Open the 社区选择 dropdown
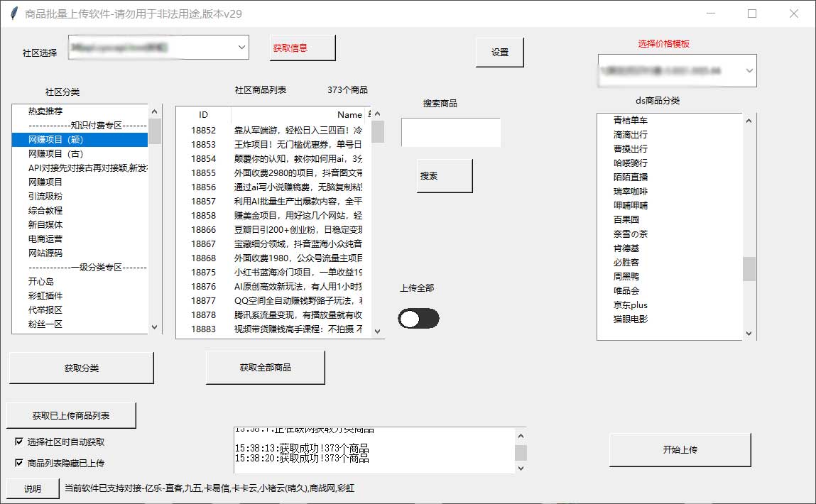The width and height of the screenshot is (816, 504). pyautogui.click(x=158, y=48)
